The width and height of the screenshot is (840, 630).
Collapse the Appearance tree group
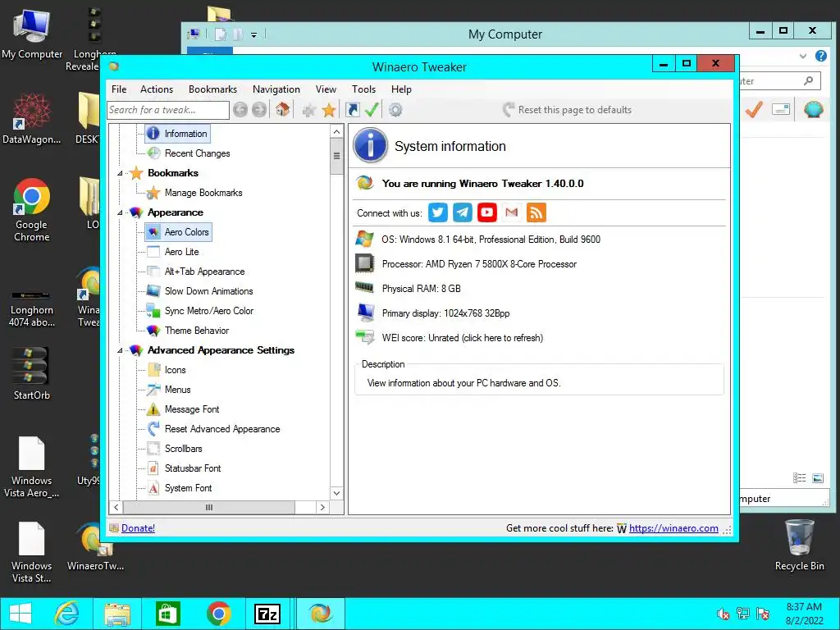coord(120,212)
